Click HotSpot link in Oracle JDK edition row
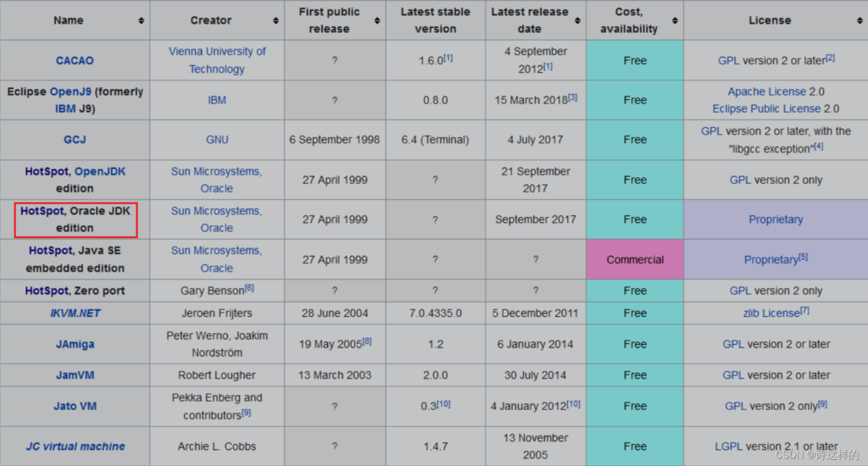The height and width of the screenshot is (466, 868). [42, 211]
